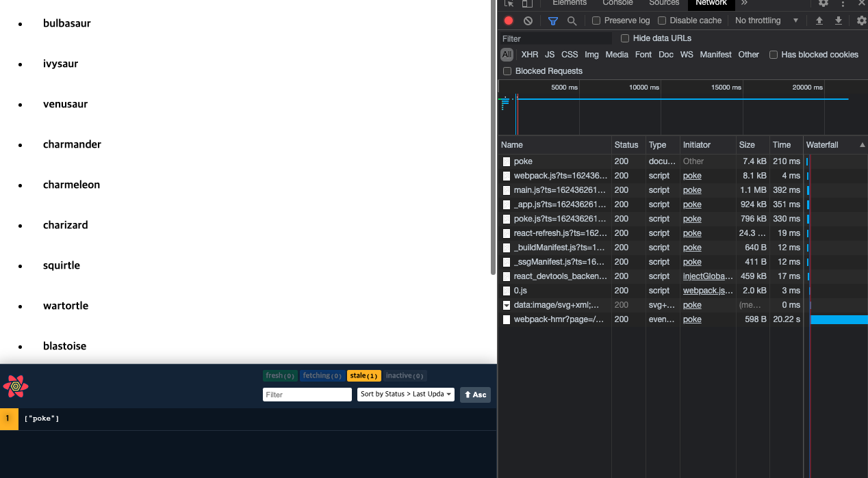
Task: Switch to the Elements tab
Action: pyautogui.click(x=570, y=3)
